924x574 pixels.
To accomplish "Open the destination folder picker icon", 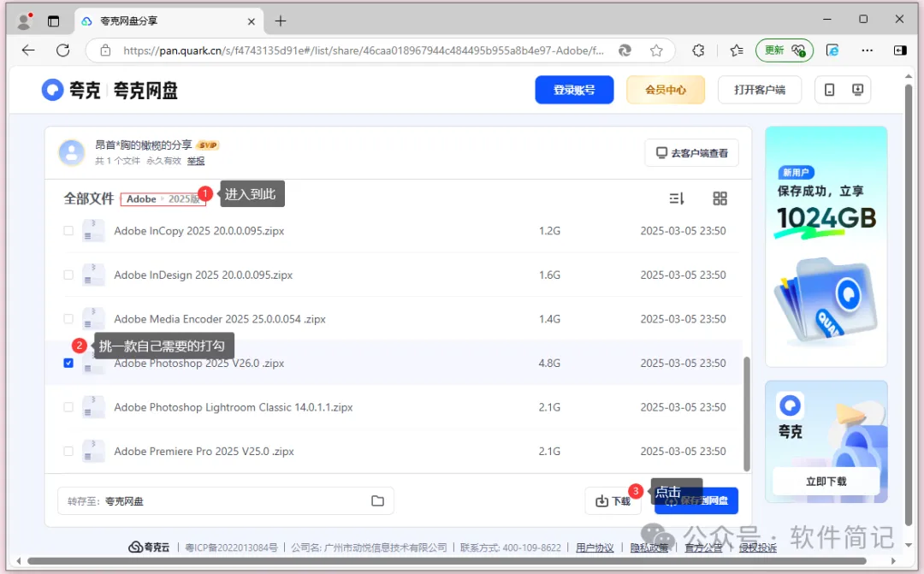I will (378, 501).
